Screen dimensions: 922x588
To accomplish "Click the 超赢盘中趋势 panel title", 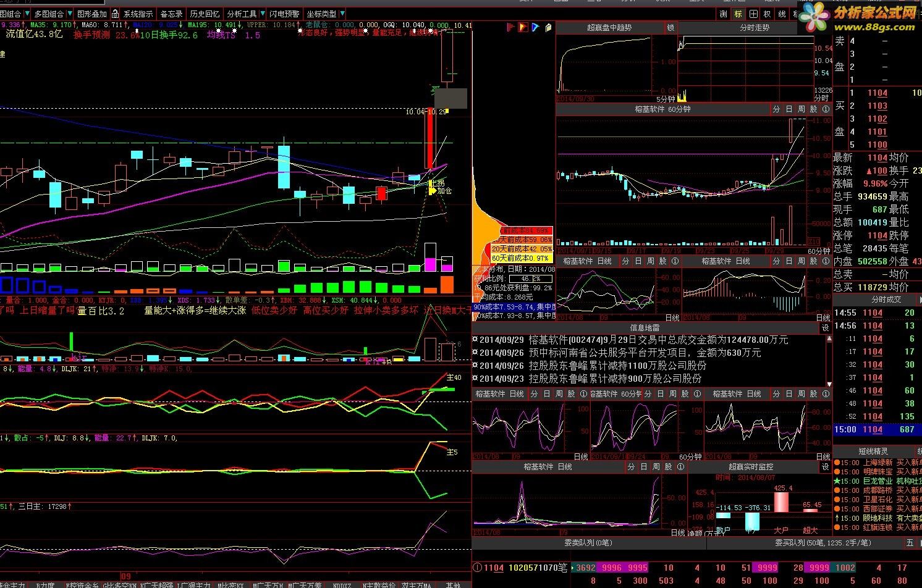I will [609, 28].
